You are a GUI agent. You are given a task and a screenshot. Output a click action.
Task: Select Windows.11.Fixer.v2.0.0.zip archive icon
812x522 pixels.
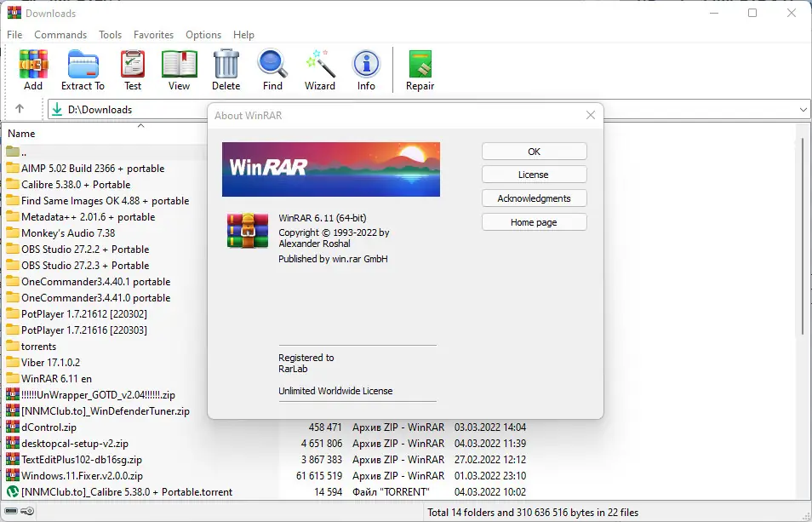(x=13, y=475)
